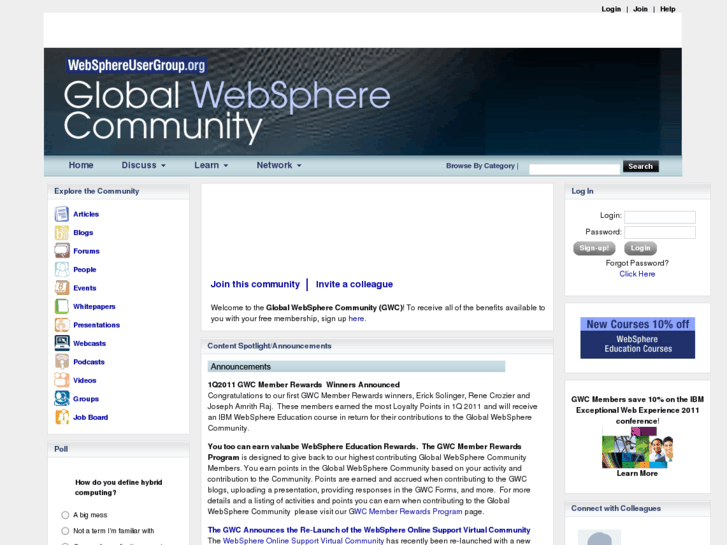Click the People icon
The image size is (727, 545).
point(62,269)
